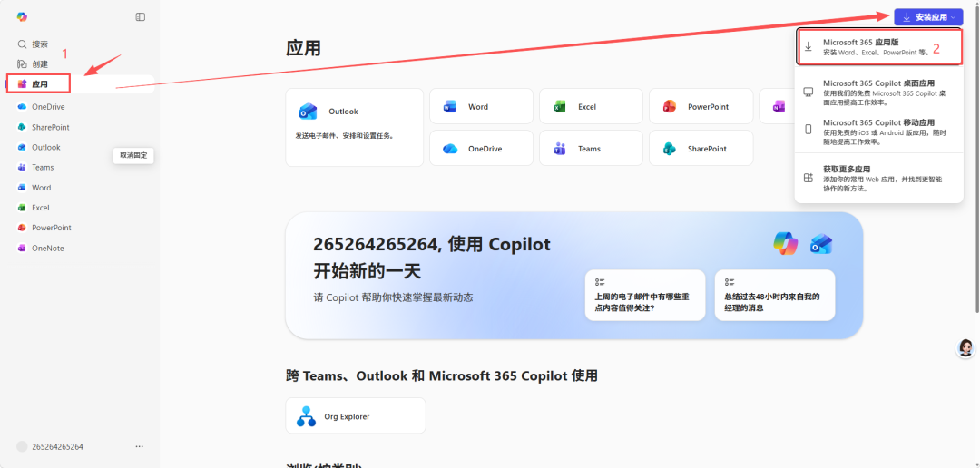This screenshot has height=468, width=980.
Task: Click the PowerPoint icon in sidebar
Action: (22, 228)
